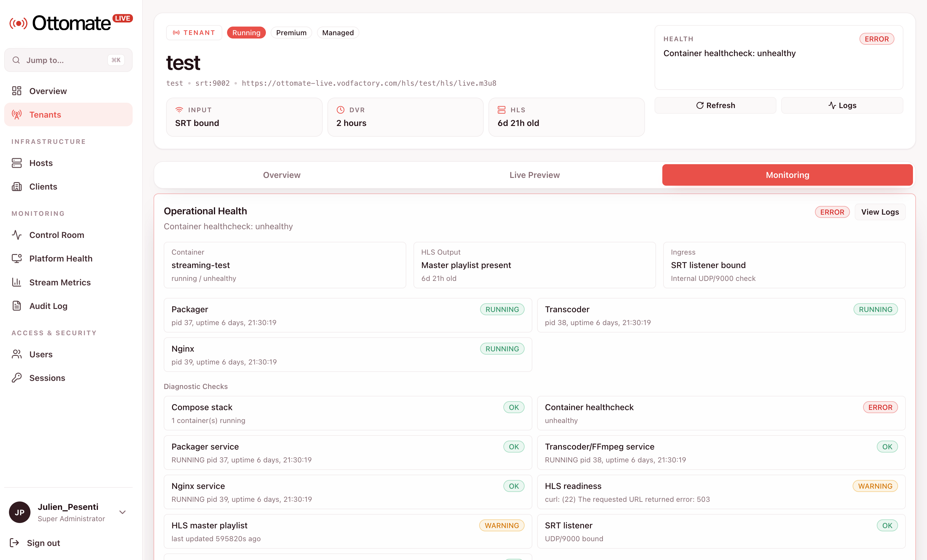Click the HLS master playlist WARNING badge
This screenshot has height=560, width=927.
tap(502, 525)
